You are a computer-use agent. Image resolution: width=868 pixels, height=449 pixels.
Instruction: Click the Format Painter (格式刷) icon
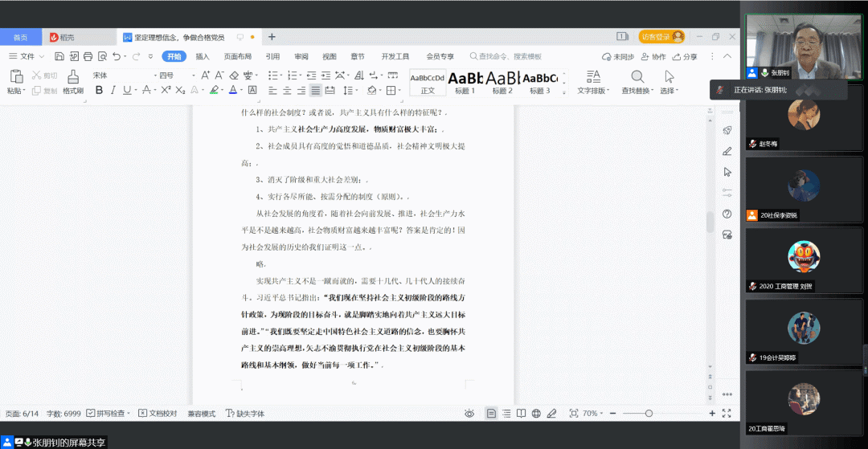point(73,77)
